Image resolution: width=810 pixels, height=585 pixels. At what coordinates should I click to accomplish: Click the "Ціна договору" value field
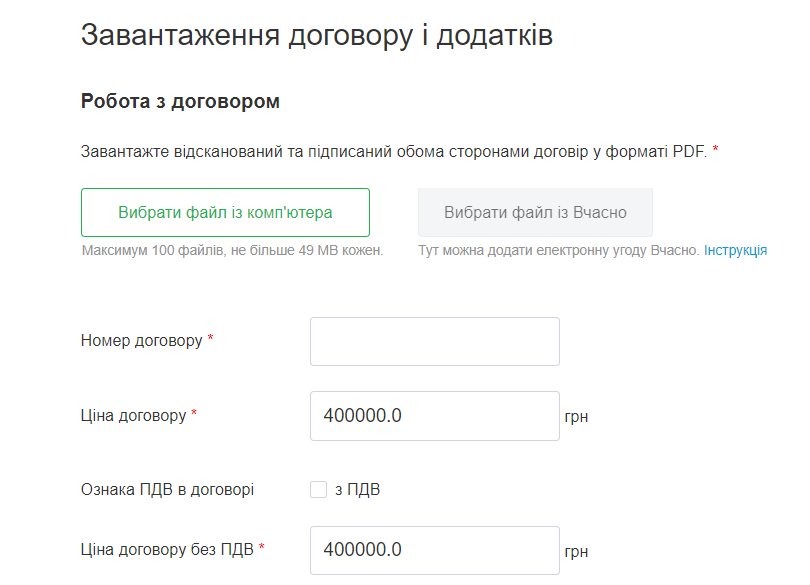(434, 416)
